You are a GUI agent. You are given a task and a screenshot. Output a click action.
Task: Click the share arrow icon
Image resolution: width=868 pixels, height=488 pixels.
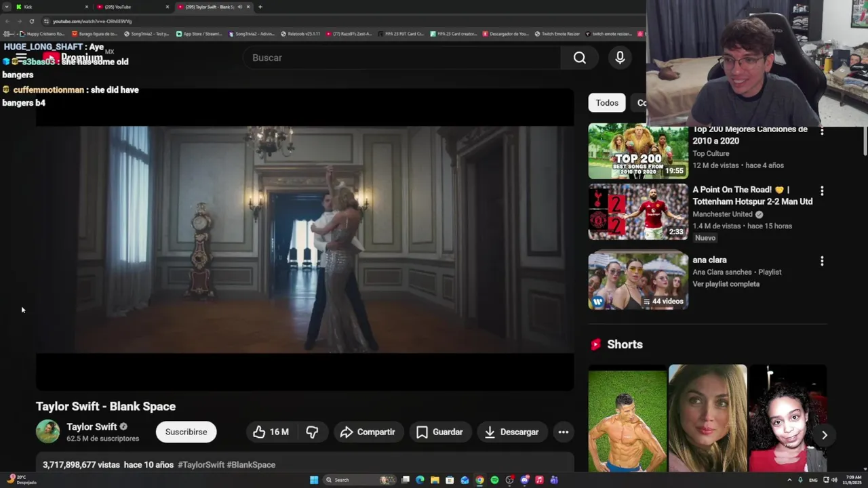(x=347, y=432)
